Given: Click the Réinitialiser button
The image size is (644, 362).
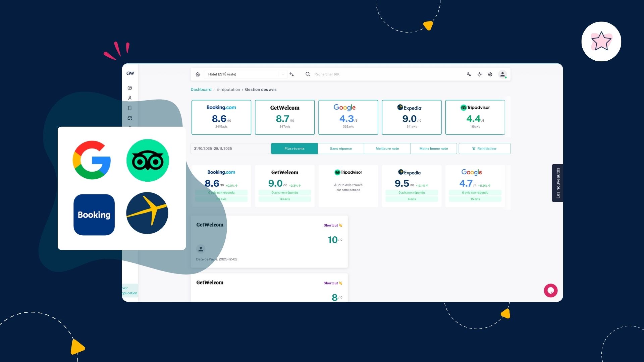Looking at the screenshot, I should (484, 148).
